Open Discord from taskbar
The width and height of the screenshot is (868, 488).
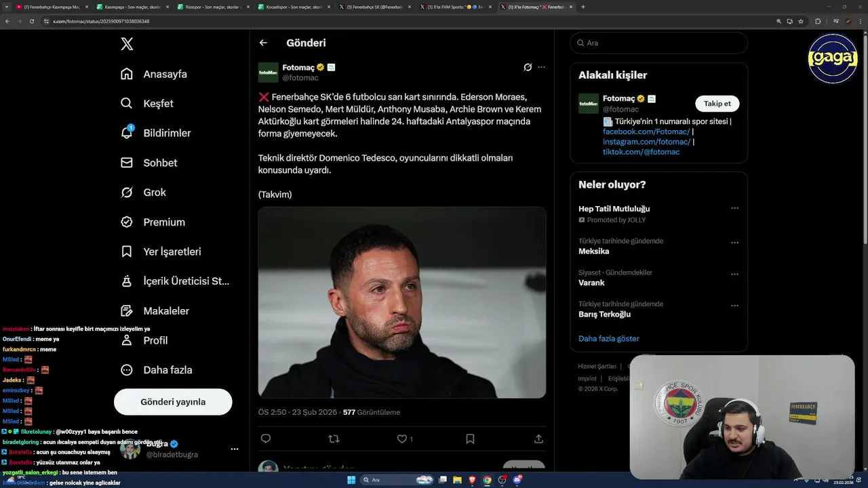pos(517,480)
